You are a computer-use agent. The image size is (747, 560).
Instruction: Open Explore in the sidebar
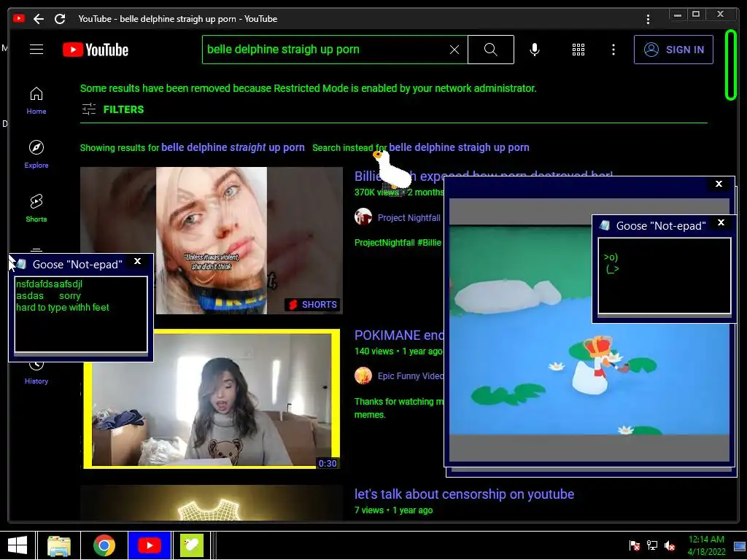click(x=36, y=155)
